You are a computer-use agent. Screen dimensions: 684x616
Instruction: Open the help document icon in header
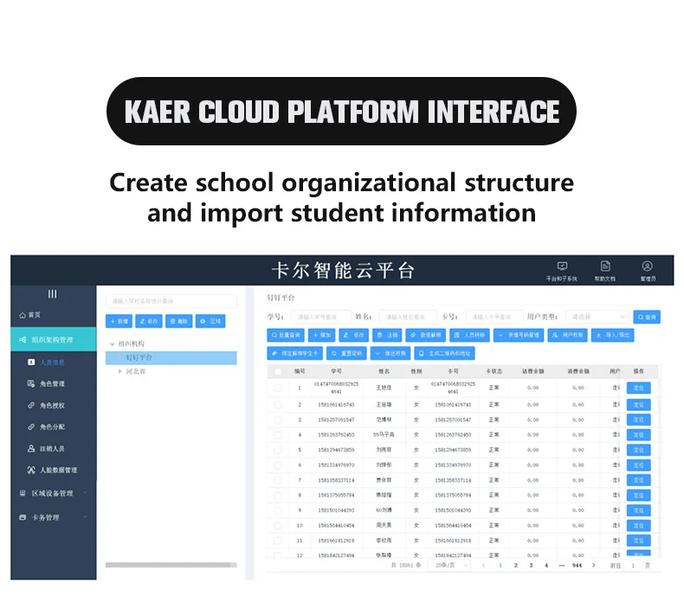(605, 266)
